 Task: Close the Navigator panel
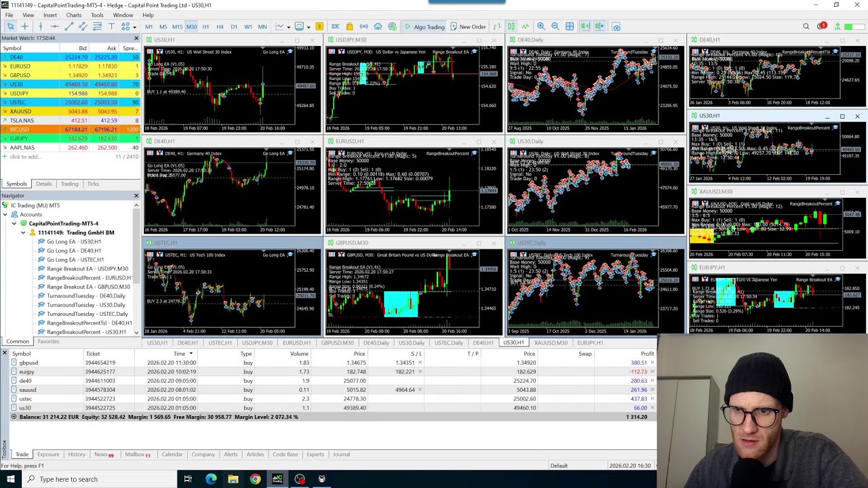click(136, 196)
